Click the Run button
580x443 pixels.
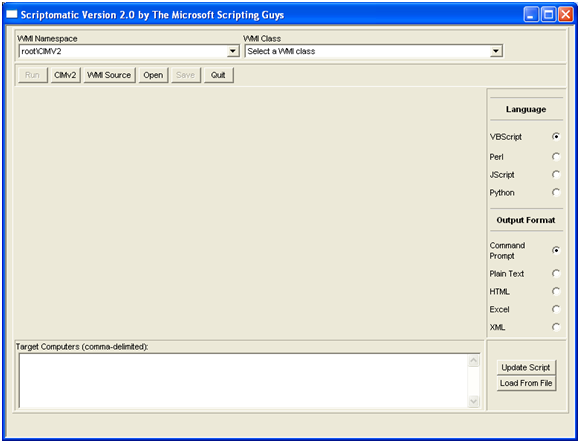(33, 75)
